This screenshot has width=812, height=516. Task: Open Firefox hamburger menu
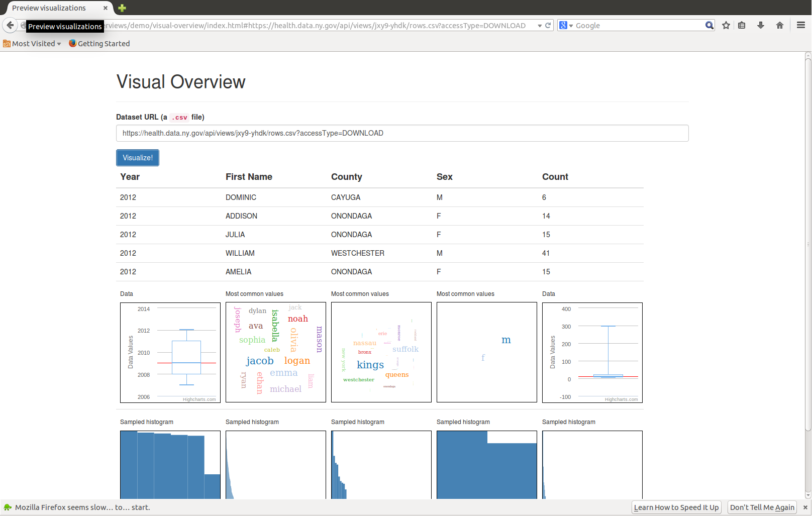(801, 25)
